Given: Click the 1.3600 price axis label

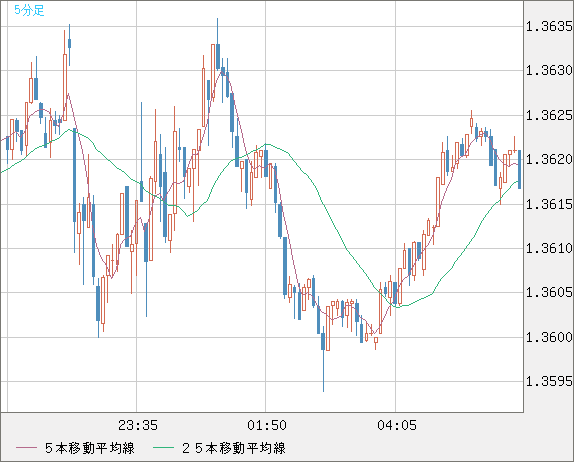Looking at the screenshot, I should 549,337.
